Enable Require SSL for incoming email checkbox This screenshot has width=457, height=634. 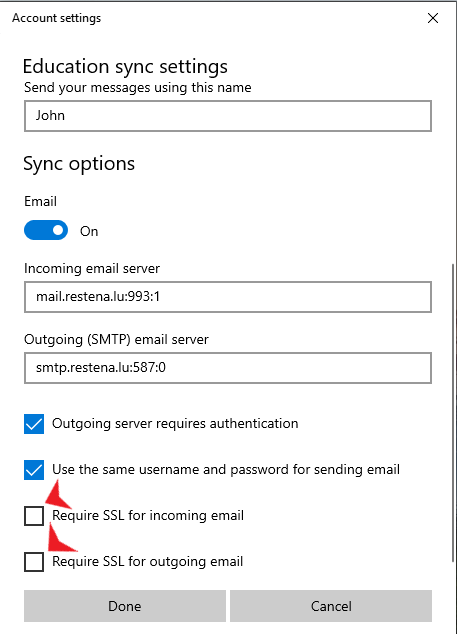tap(34, 516)
